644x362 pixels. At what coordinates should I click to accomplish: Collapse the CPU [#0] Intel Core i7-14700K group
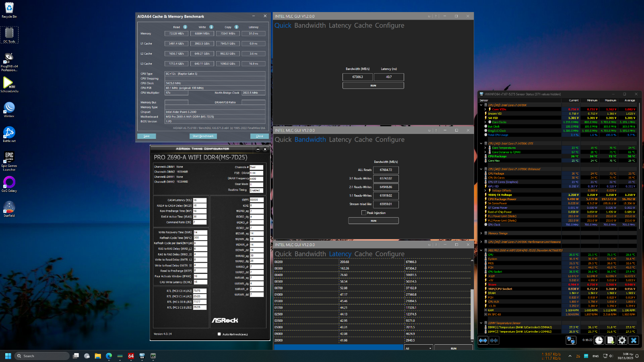[x=481, y=105]
